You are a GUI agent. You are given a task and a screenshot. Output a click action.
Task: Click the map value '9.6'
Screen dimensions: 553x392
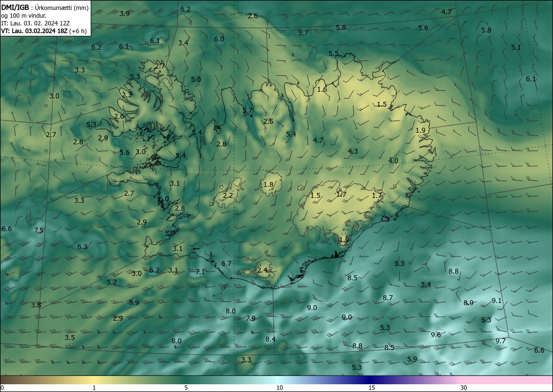436,335
